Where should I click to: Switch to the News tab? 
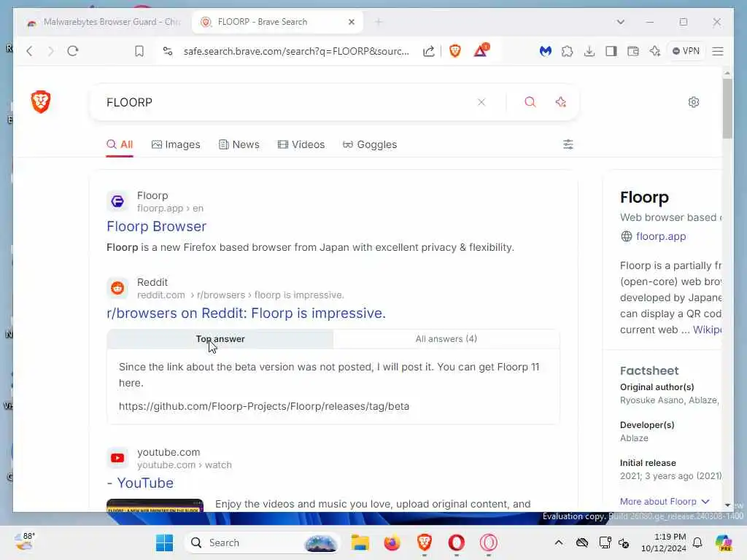[x=239, y=144]
